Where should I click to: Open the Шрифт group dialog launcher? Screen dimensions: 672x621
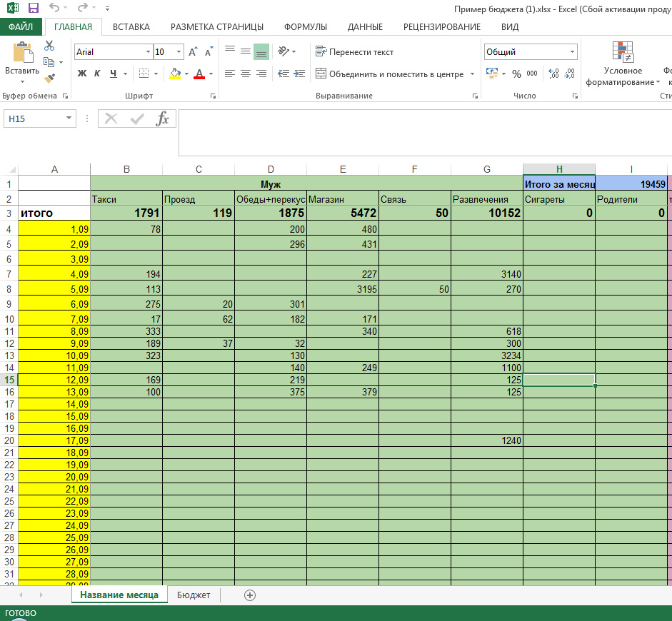pyautogui.click(x=213, y=96)
